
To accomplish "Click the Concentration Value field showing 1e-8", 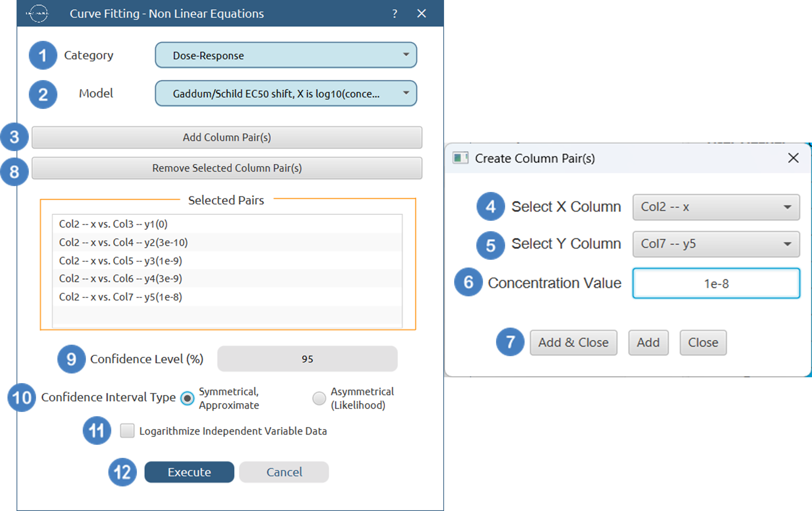I will pos(716,283).
